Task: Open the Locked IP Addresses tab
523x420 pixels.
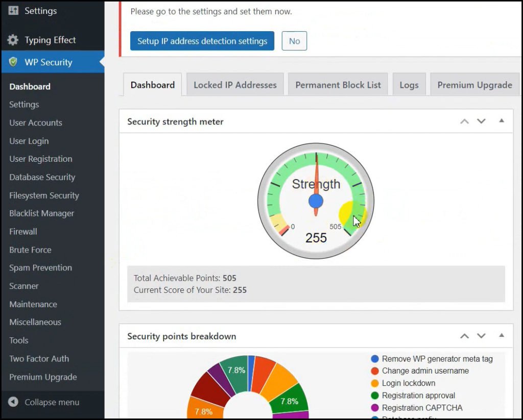Action: (x=235, y=85)
